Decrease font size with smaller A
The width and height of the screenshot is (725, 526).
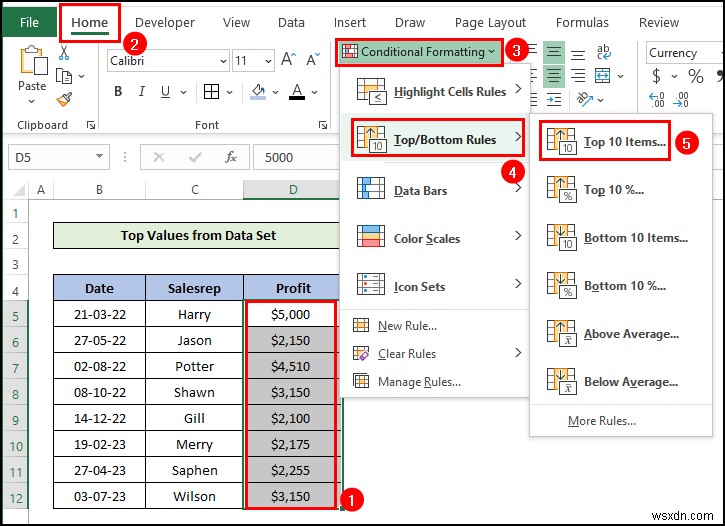[x=313, y=59]
